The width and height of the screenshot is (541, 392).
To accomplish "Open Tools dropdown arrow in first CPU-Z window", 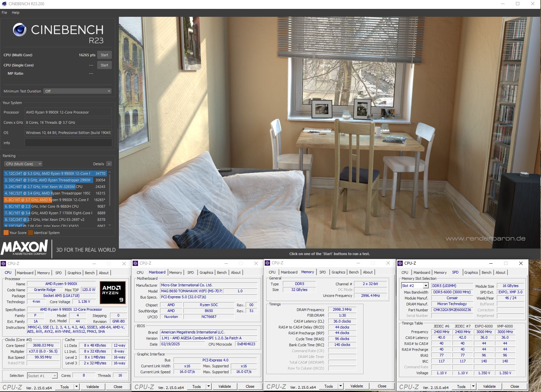I will coord(76,387).
